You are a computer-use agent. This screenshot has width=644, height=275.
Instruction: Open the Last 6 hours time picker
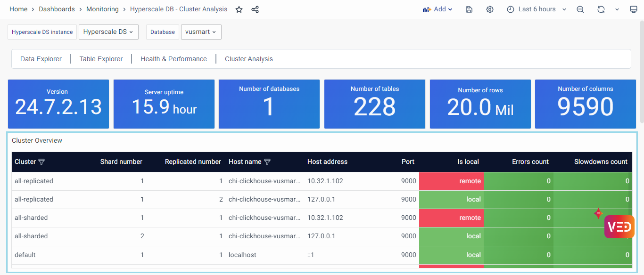[537, 9]
